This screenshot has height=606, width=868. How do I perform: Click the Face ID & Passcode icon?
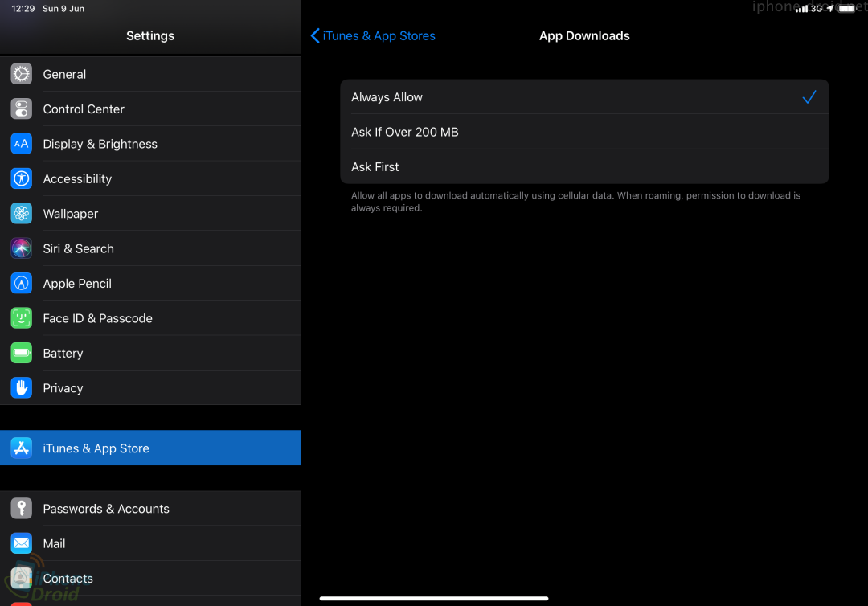tap(21, 318)
